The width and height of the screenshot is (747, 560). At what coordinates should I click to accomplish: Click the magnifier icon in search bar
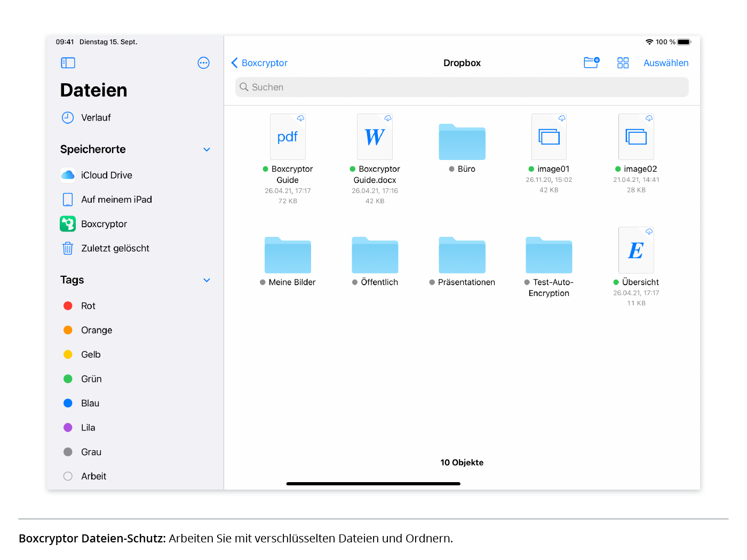click(244, 87)
